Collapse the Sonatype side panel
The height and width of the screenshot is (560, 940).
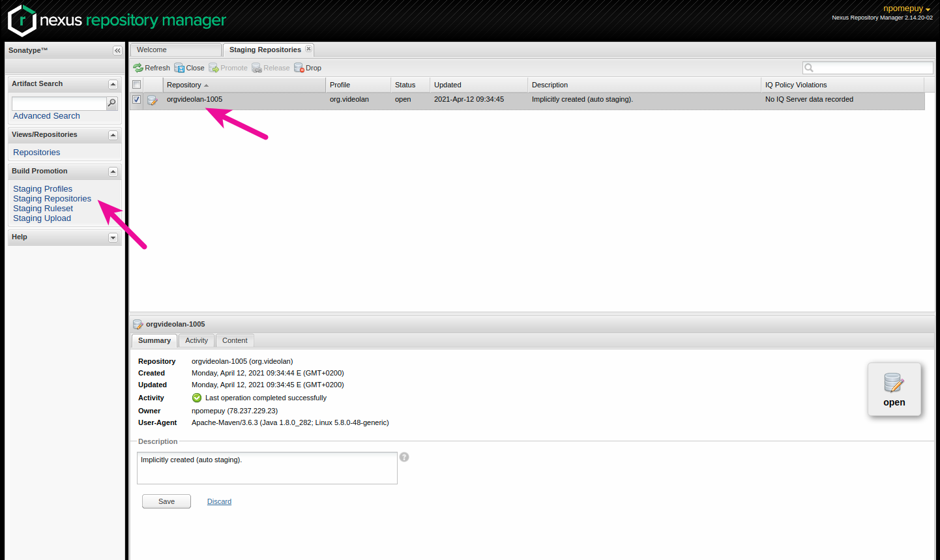click(117, 50)
